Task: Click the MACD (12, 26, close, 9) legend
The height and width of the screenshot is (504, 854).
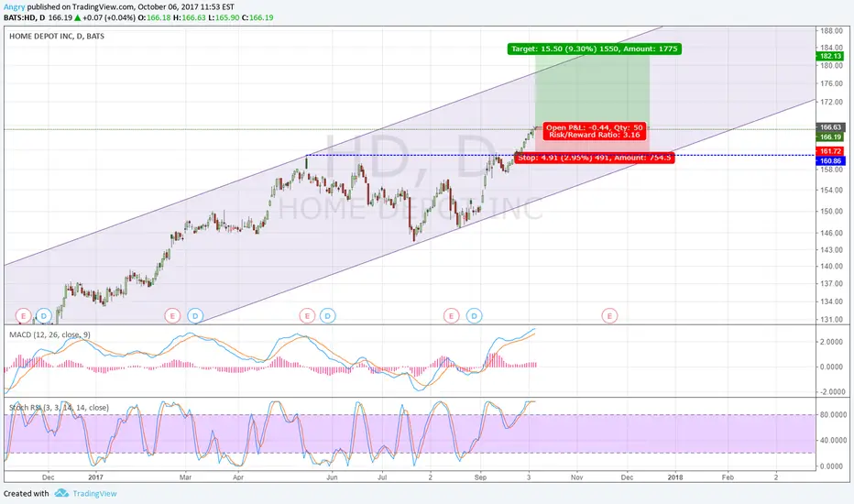Action: (x=49, y=334)
